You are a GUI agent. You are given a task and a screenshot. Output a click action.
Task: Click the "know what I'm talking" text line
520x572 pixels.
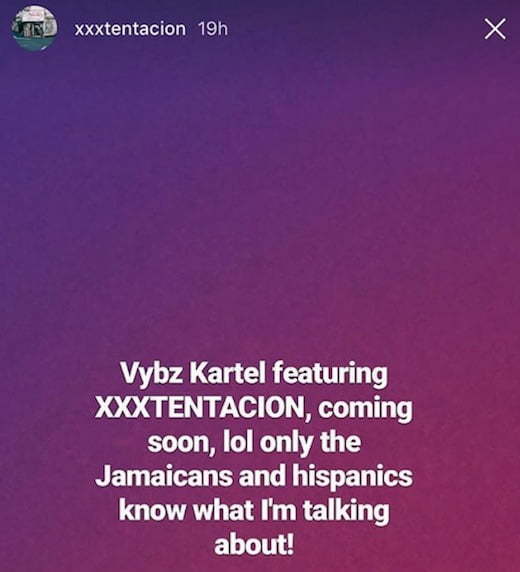click(254, 511)
